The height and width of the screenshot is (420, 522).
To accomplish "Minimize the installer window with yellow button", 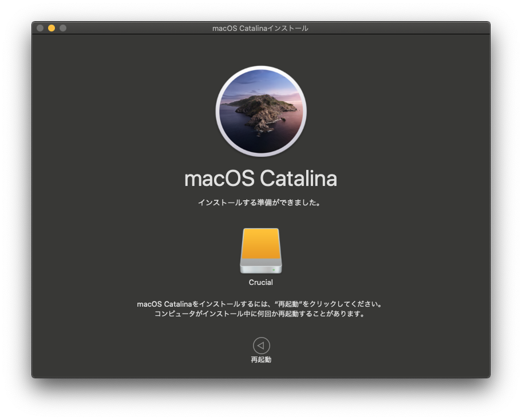I will click(x=52, y=28).
